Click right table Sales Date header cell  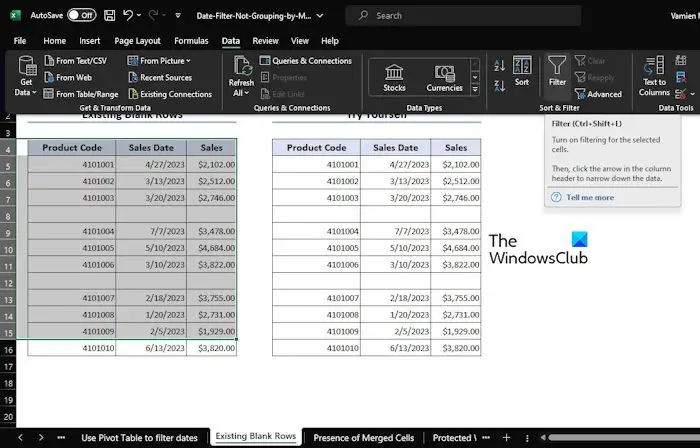(396, 148)
